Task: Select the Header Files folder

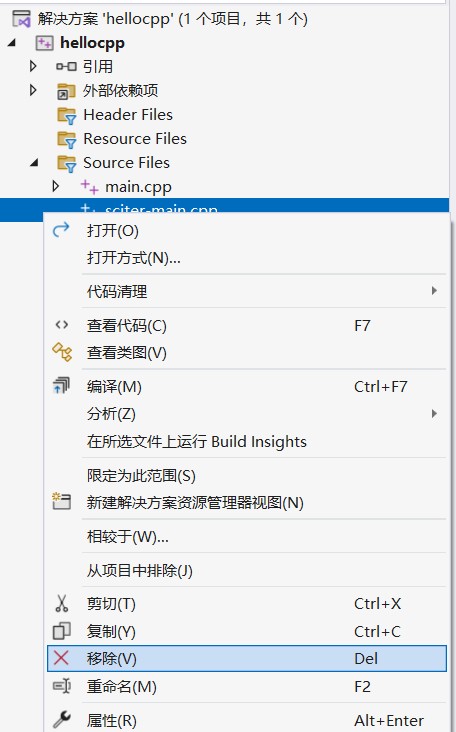Action: point(128,114)
